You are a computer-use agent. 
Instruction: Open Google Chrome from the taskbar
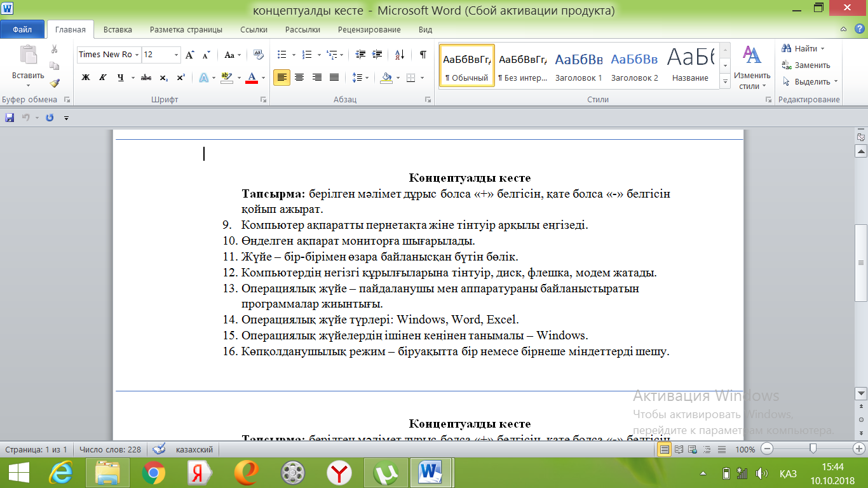(154, 473)
